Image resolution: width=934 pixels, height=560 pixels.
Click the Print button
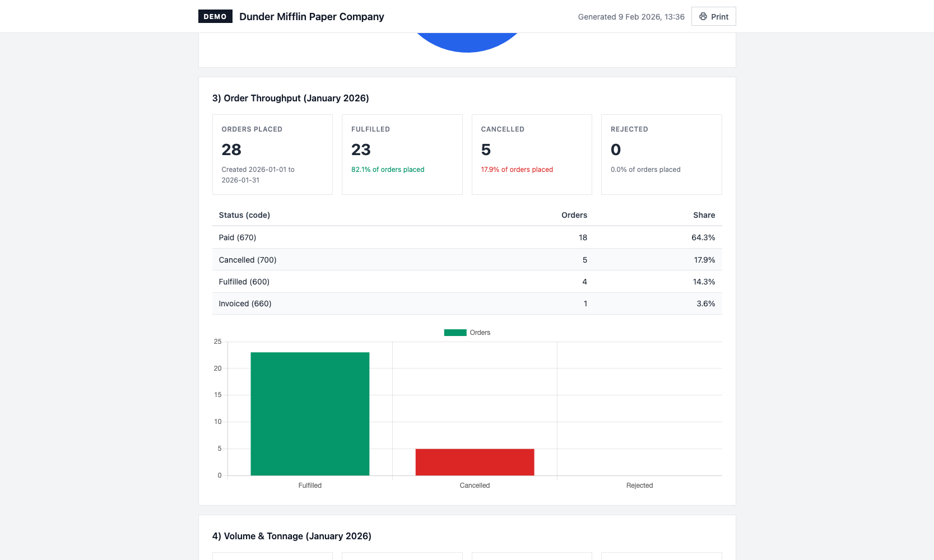click(713, 16)
